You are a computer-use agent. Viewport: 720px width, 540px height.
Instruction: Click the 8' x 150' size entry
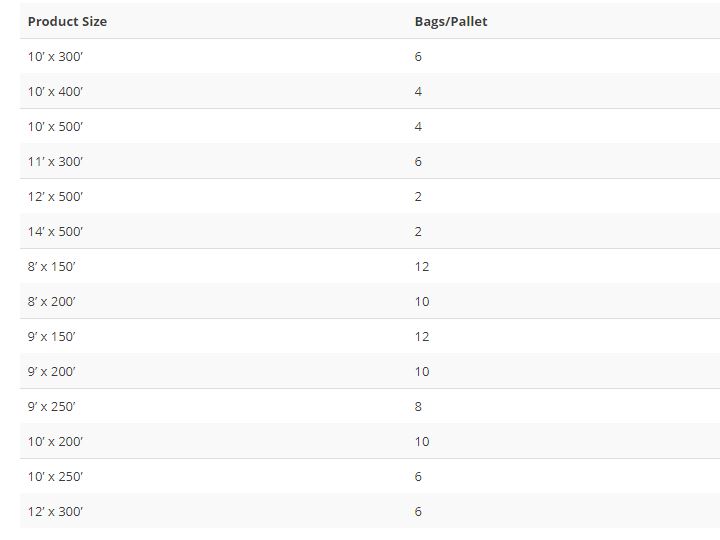tap(51, 266)
